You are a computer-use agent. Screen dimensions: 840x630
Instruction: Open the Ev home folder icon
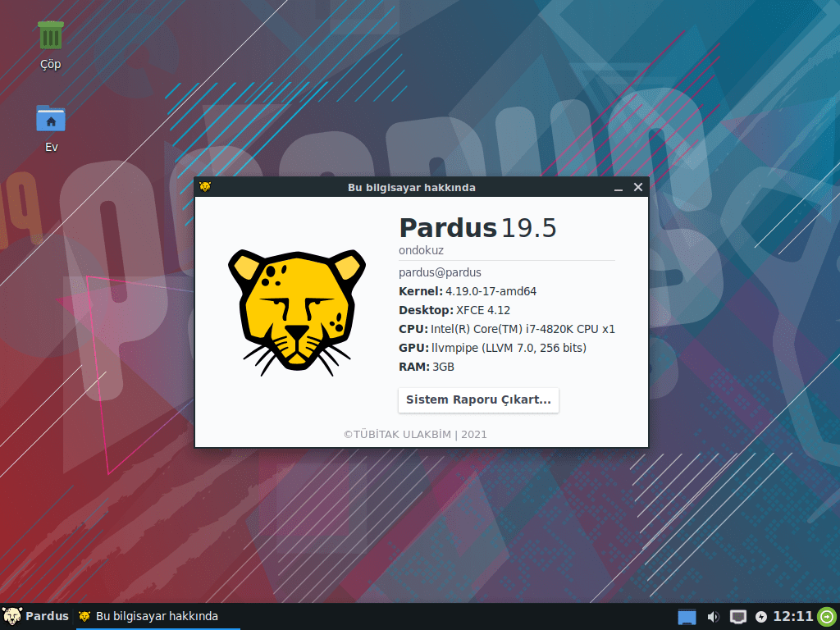(x=51, y=120)
